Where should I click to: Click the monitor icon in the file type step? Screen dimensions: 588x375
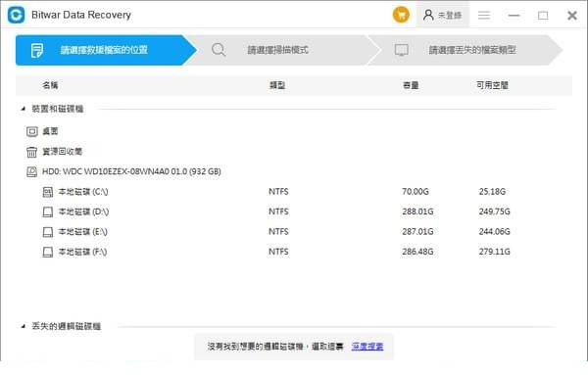tap(401, 50)
